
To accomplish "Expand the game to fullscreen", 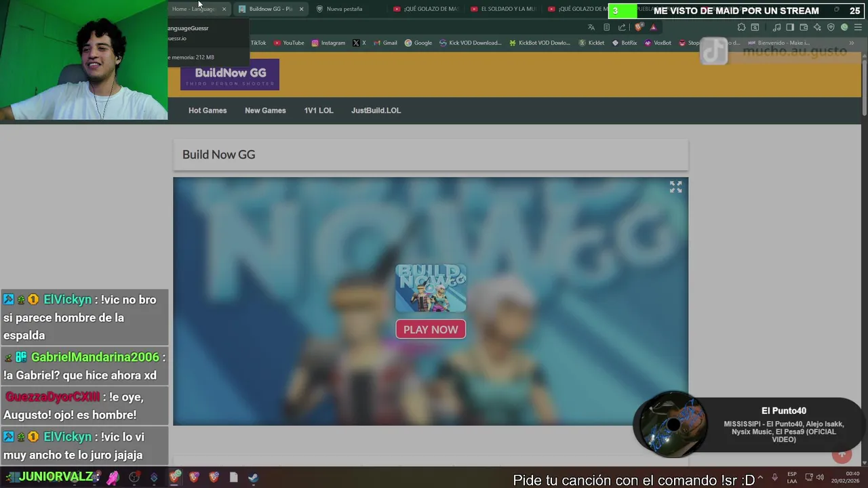I will [675, 187].
